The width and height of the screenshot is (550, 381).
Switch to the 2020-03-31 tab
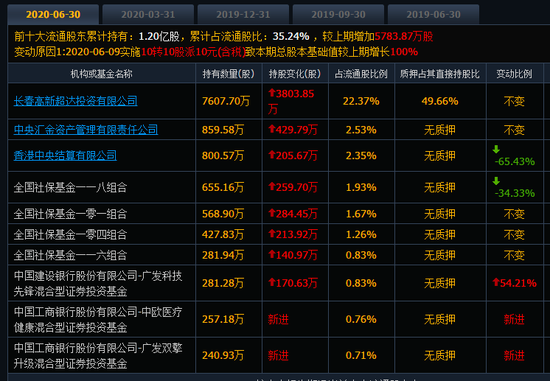pos(148,14)
